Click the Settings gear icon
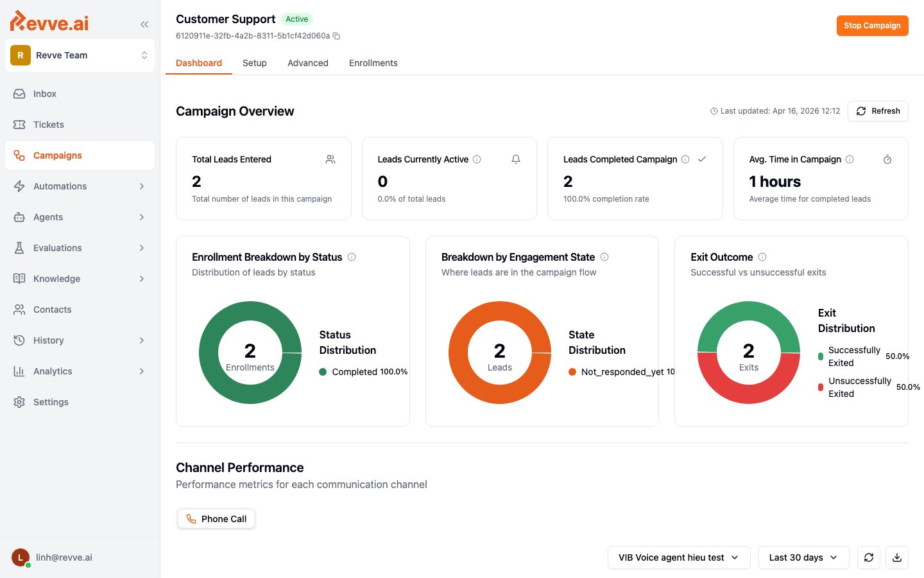Image resolution: width=924 pixels, height=578 pixels. [19, 402]
